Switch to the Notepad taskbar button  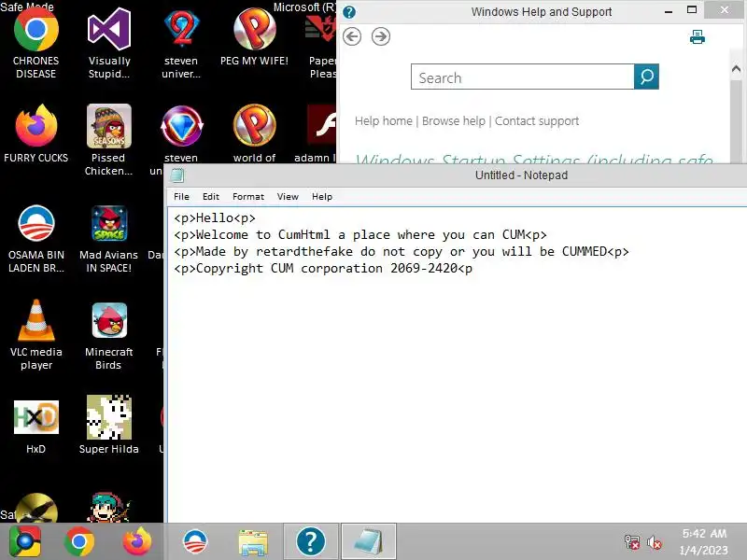tap(368, 541)
